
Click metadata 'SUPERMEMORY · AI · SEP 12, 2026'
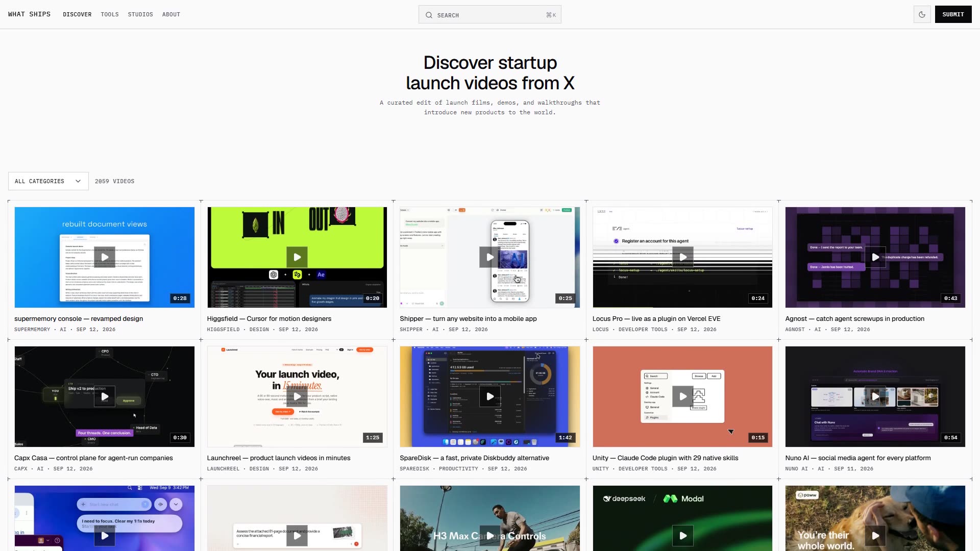point(65,330)
